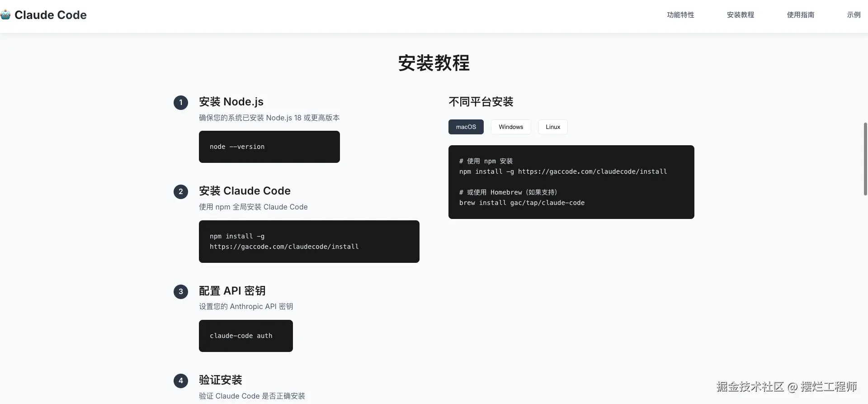868x404 pixels.
Task: Click the 验证 Claude Code 是否正确安装 description
Action: 252,396
